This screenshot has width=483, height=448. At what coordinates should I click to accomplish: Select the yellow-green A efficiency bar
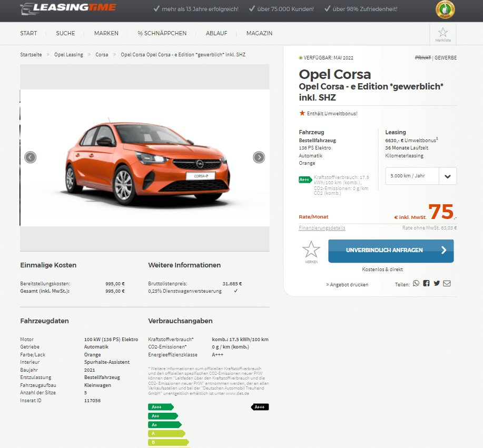(x=166, y=434)
